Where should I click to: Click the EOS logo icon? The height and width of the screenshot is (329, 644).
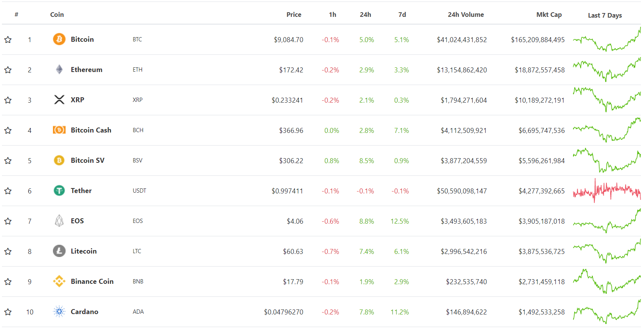59,221
